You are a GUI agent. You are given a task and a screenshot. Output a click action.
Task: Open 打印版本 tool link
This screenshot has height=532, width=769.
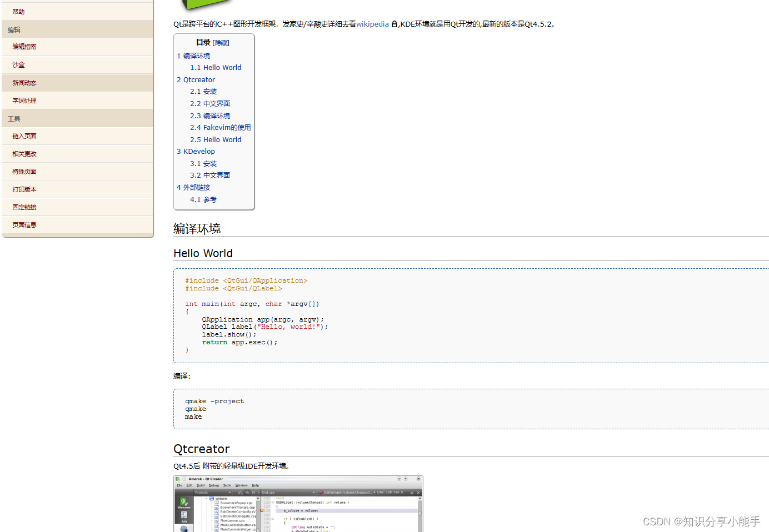[x=24, y=189]
